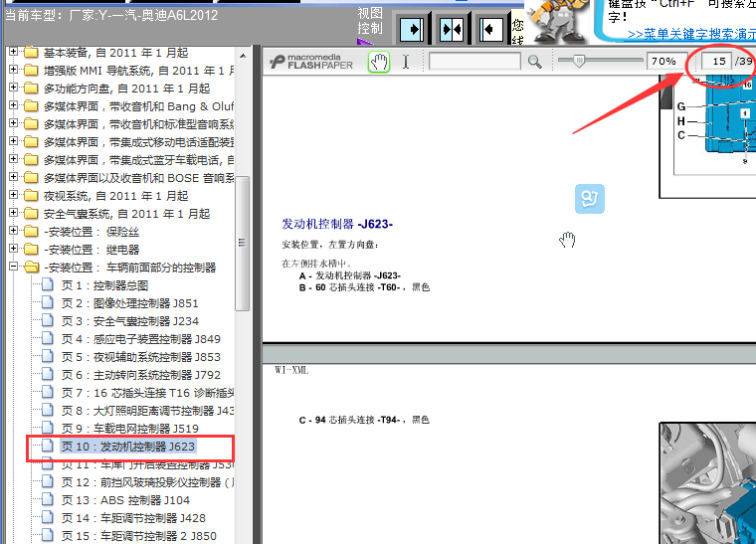756x544 pixels.
Task: Open 页 12：前挡风玻璃投影仪控制器
Action: click(x=147, y=481)
